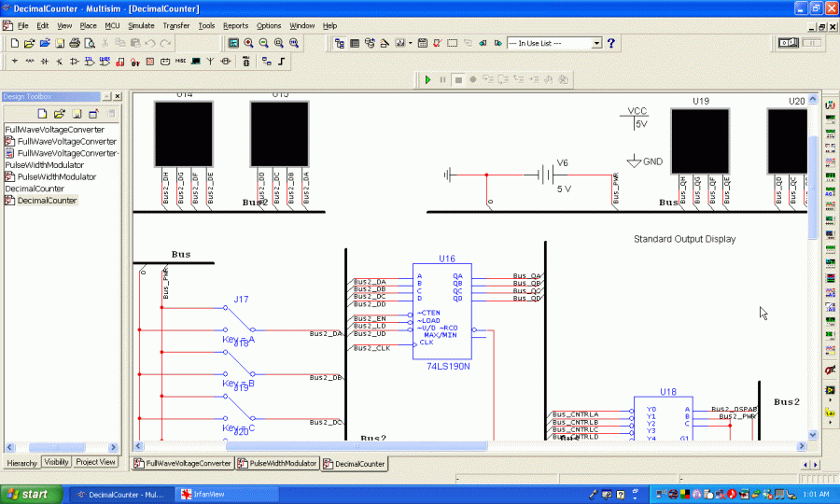
Task: Open the Database Manager icon
Action: pos(369,43)
